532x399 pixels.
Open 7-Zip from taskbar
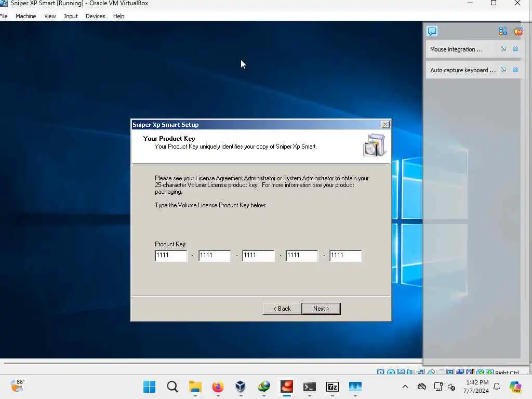pos(332,387)
